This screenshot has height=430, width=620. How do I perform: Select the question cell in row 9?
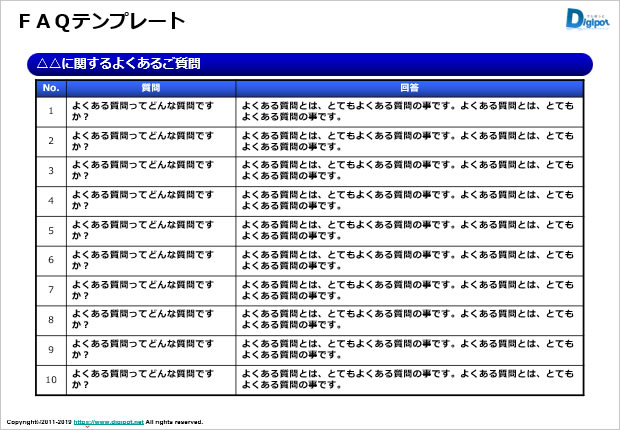tap(151, 350)
